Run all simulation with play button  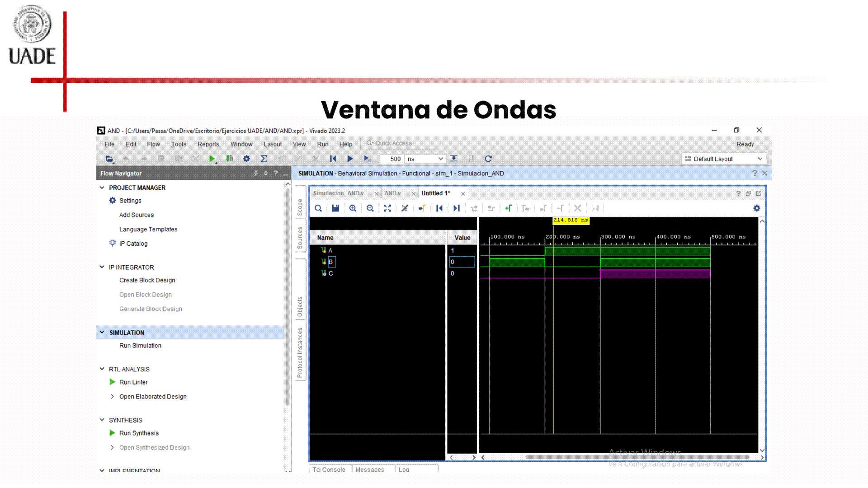click(350, 159)
